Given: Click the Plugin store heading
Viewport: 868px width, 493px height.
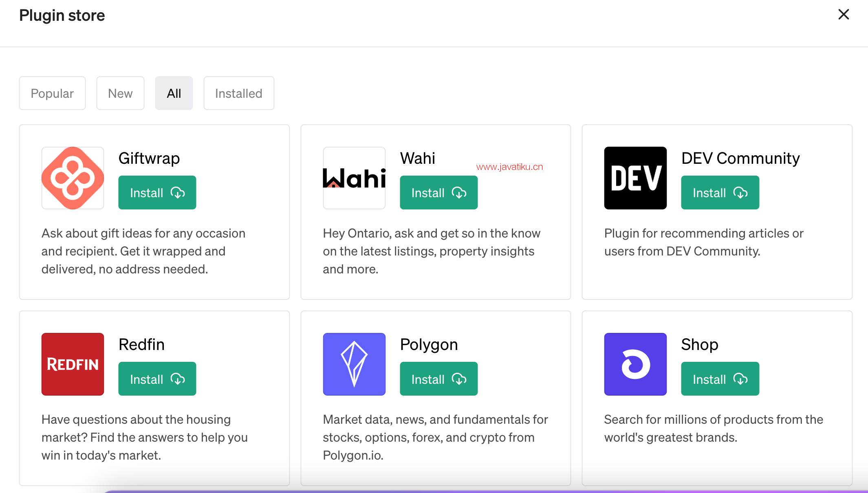Looking at the screenshot, I should click(x=62, y=15).
